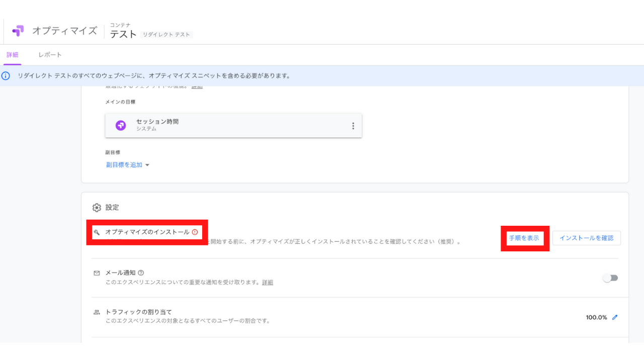Edit traffic allocation with the pencil icon
Screen dimensions: 644x362
click(x=615, y=318)
